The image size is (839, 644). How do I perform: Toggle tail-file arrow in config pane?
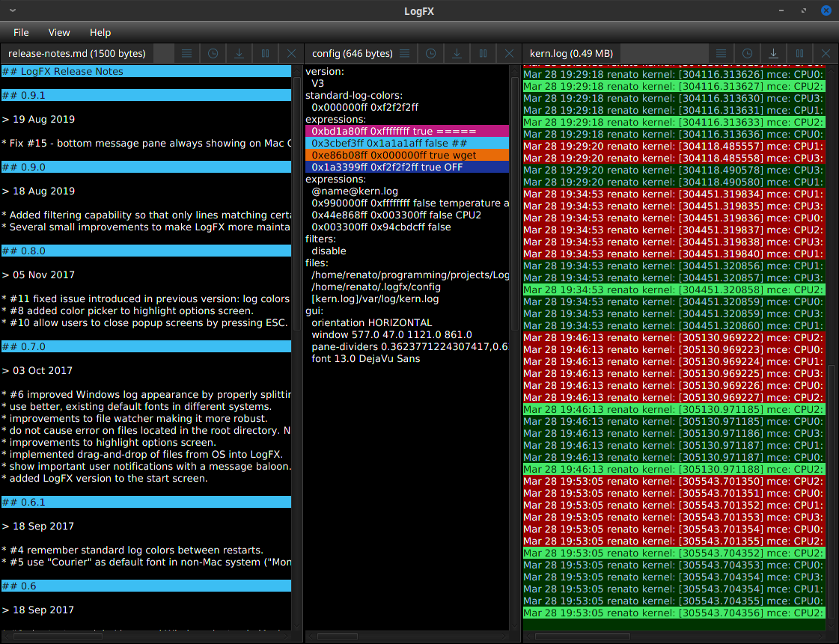click(x=457, y=54)
